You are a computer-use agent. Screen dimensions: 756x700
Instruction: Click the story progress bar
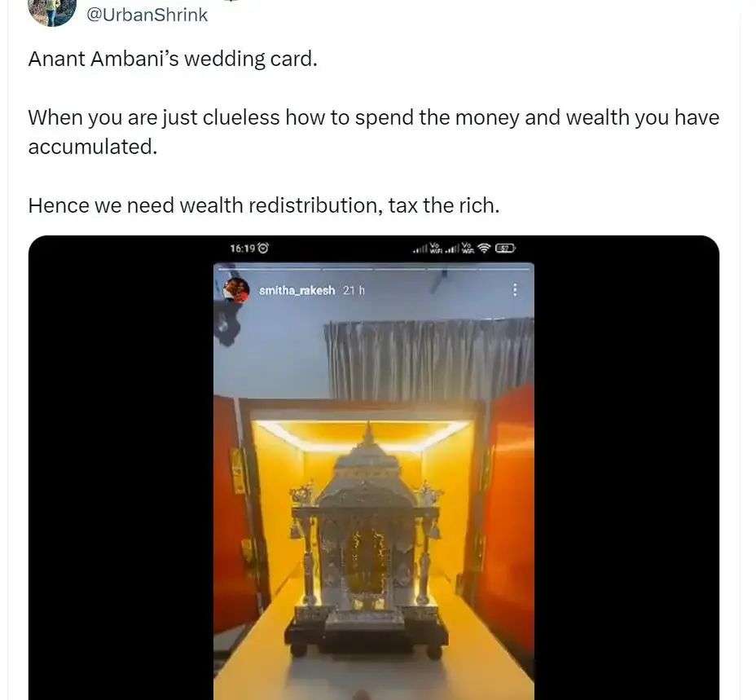(x=374, y=269)
